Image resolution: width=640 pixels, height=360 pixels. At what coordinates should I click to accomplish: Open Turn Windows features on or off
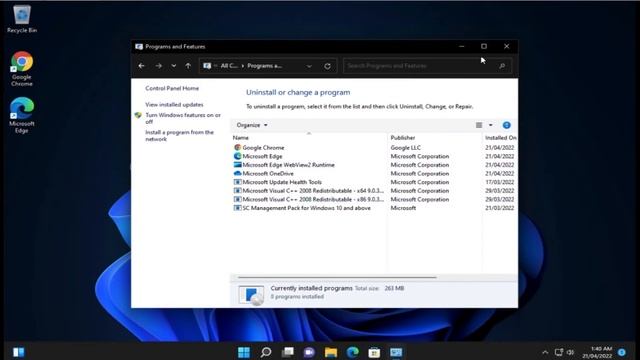point(183,118)
